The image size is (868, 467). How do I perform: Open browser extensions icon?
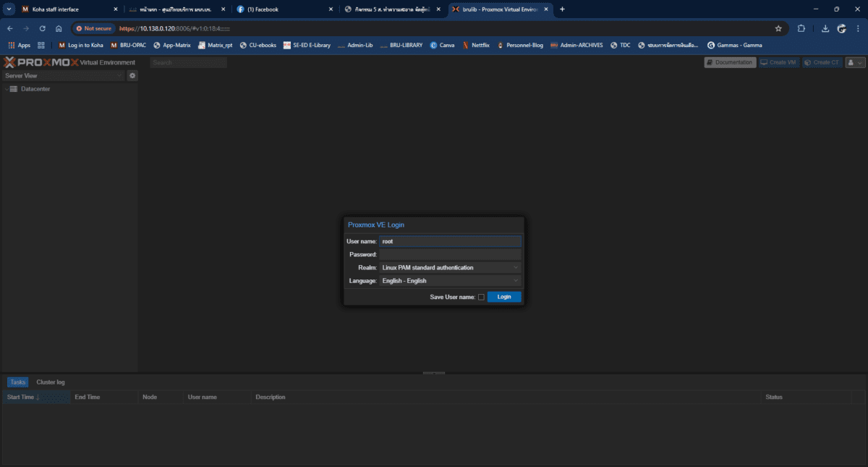(801, 28)
